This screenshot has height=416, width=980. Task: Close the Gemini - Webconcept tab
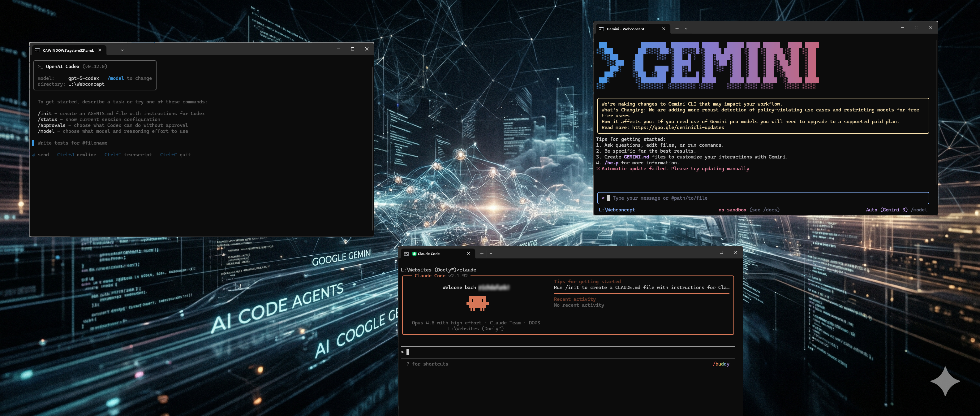[664, 28]
